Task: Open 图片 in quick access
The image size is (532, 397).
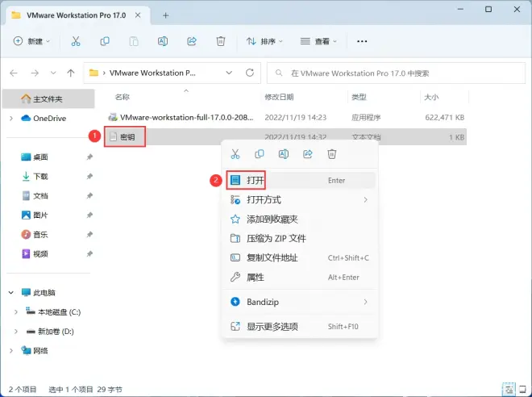Action: [35, 215]
